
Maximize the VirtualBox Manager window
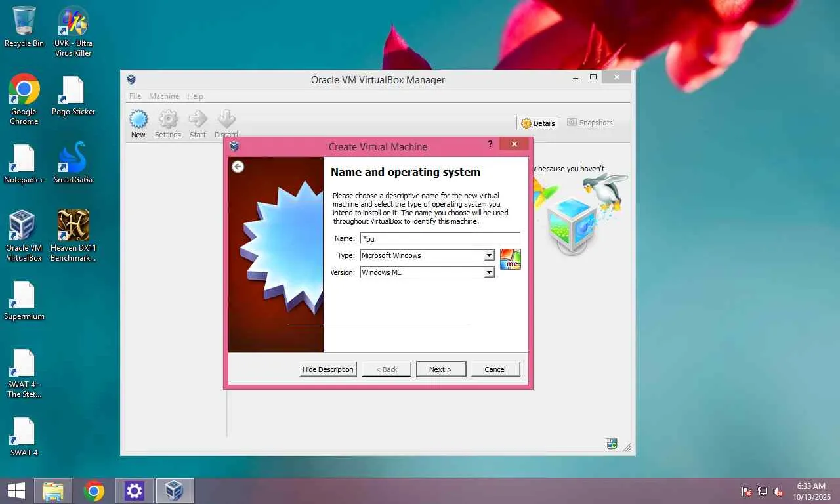point(593,77)
